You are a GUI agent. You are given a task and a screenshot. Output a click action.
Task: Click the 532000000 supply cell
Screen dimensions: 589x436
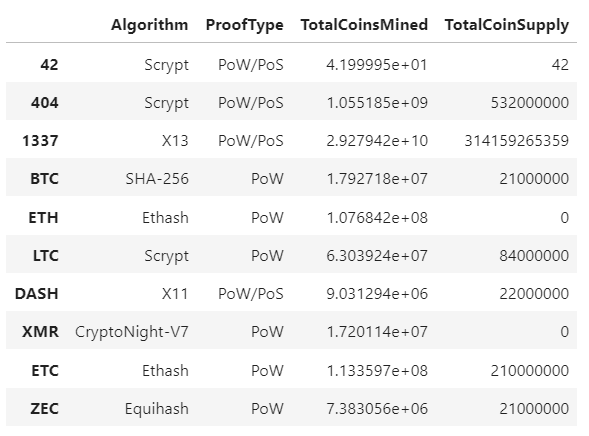(x=530, y=103)
